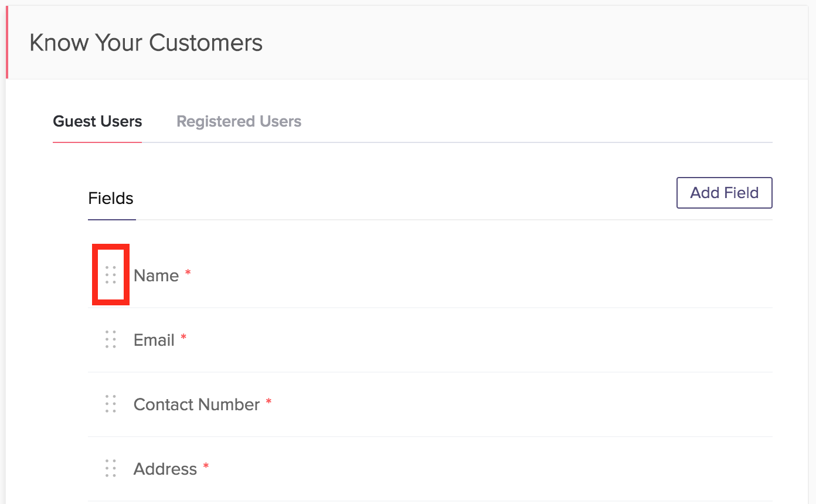Click the required asterisk after Email
The width and height of the screenshot is (816, 504).
(183, 338)
